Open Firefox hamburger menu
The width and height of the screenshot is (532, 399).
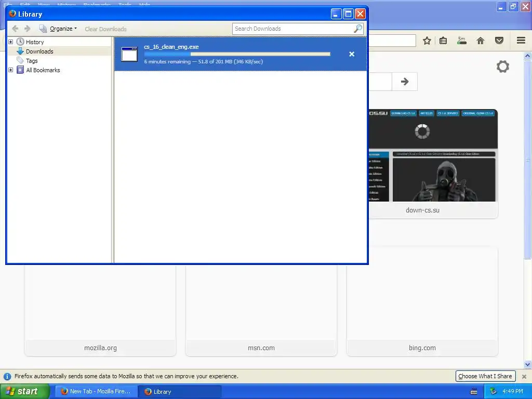click(521, 41)
